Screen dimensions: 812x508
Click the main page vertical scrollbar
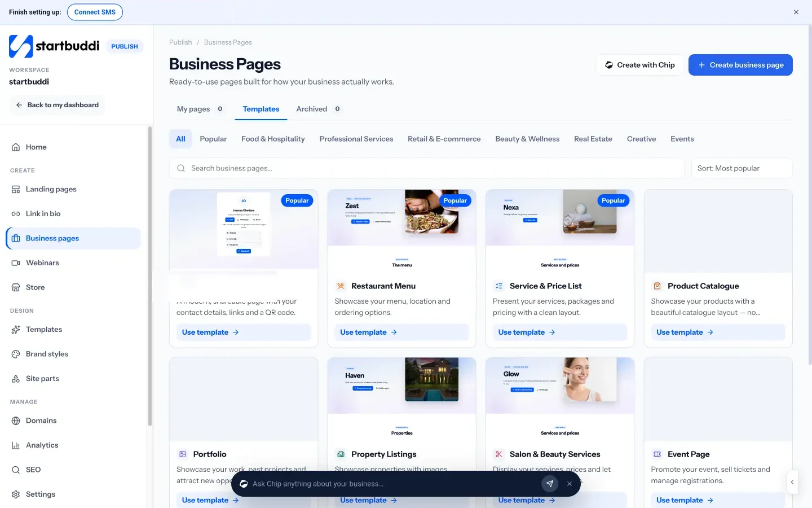810,195
